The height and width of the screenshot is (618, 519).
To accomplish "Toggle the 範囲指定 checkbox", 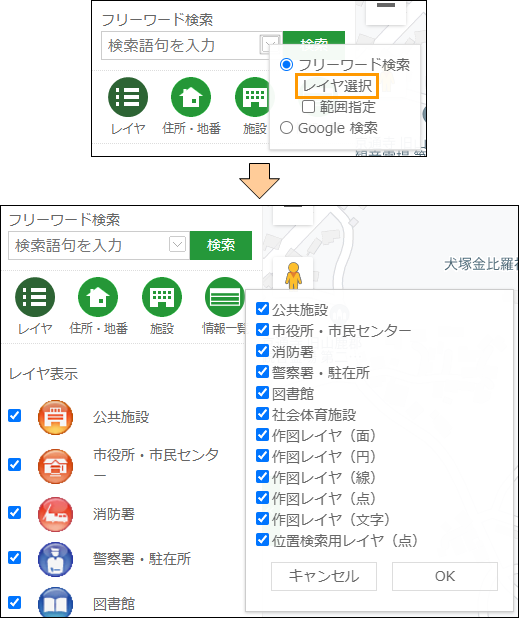I will click(x=308, y=106).
